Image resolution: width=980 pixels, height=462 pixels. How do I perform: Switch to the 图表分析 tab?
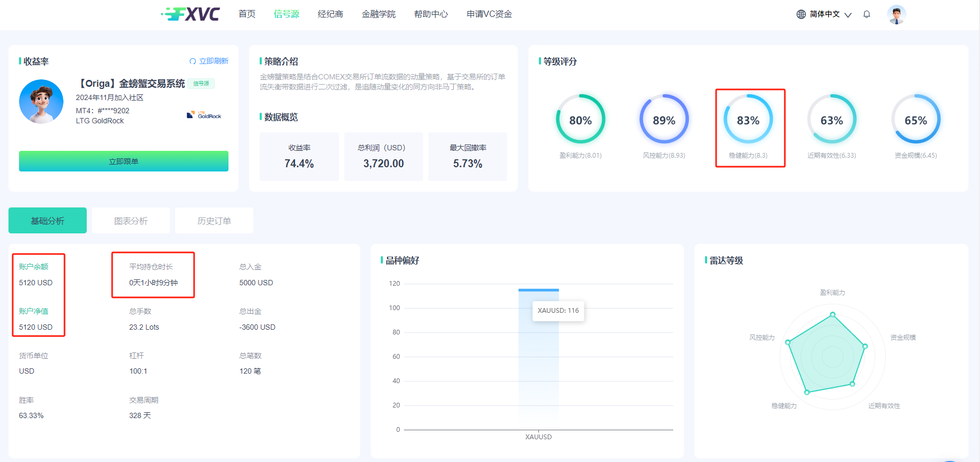pos(131,221)
